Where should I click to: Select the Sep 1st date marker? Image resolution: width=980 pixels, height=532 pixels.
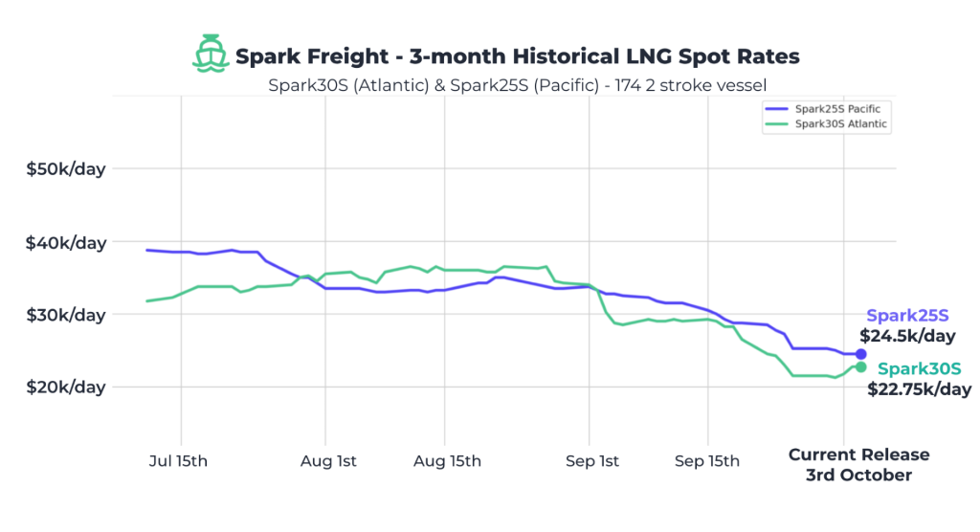click(590, 461)
